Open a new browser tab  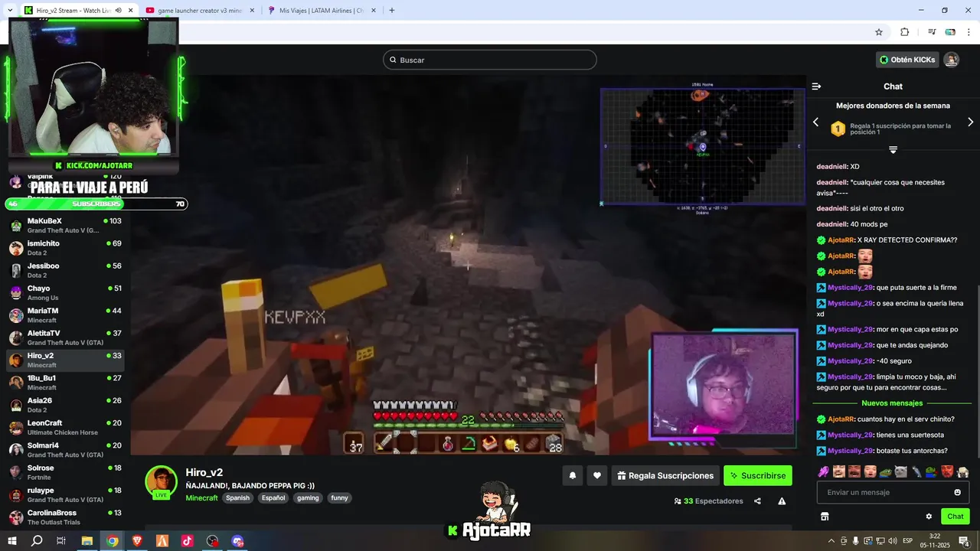[392, 11]
